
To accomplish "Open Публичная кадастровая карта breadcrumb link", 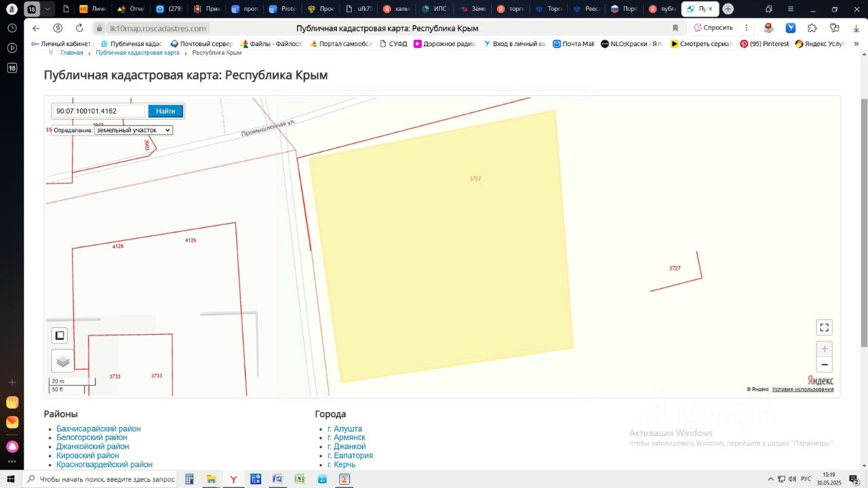I will 138,53.
